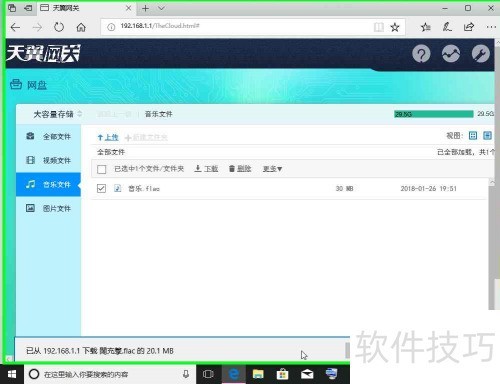Click the 上传 upload link

coord(108,137)
